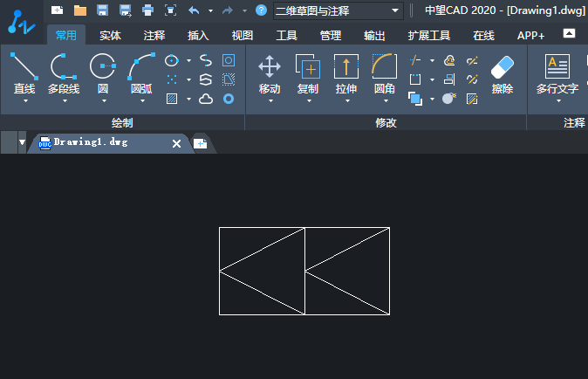Switch to the 注释 ribbon tab

pyautogui.click(x=154, y=36)
